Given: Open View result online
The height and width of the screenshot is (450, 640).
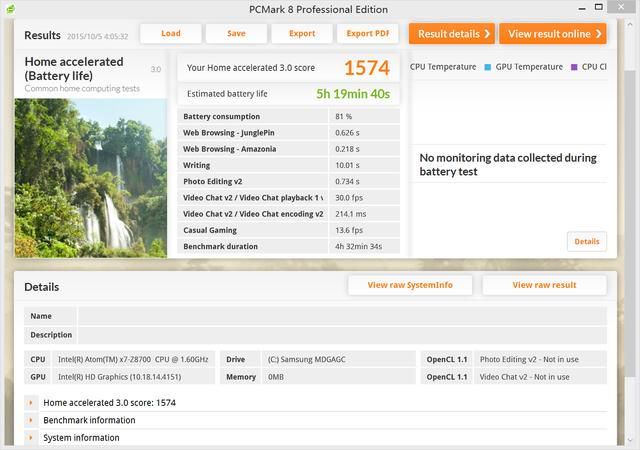Looking at the screenshot, I should click(553, 33).
